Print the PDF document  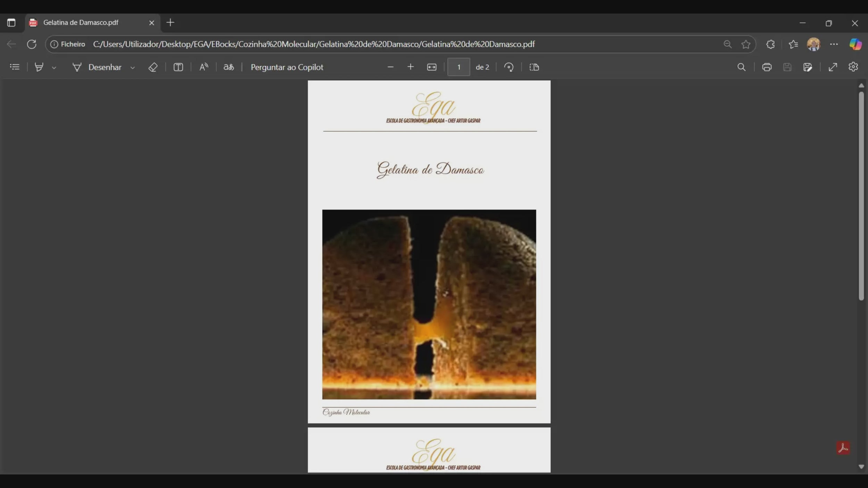point(767,67)
